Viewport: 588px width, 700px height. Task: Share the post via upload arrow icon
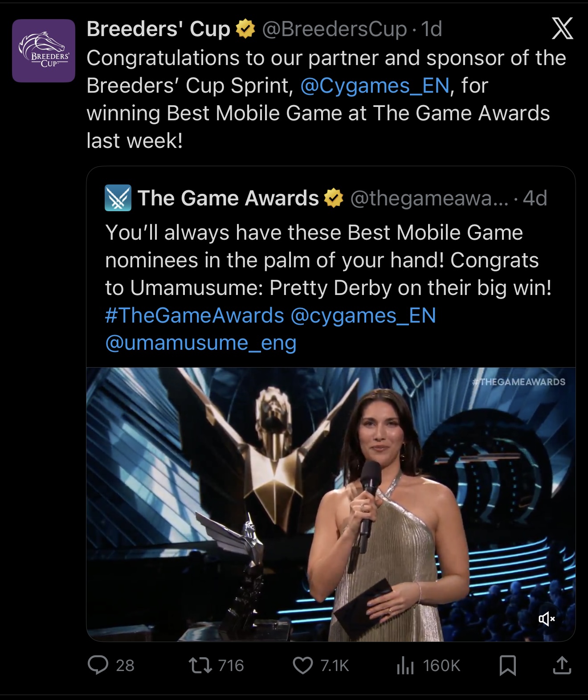(x=562, y=665)
